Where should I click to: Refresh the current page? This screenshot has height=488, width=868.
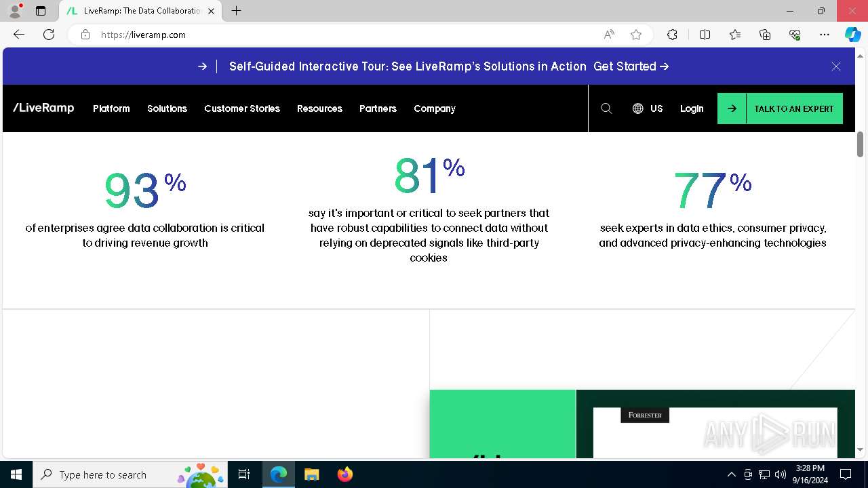point(49,35)
